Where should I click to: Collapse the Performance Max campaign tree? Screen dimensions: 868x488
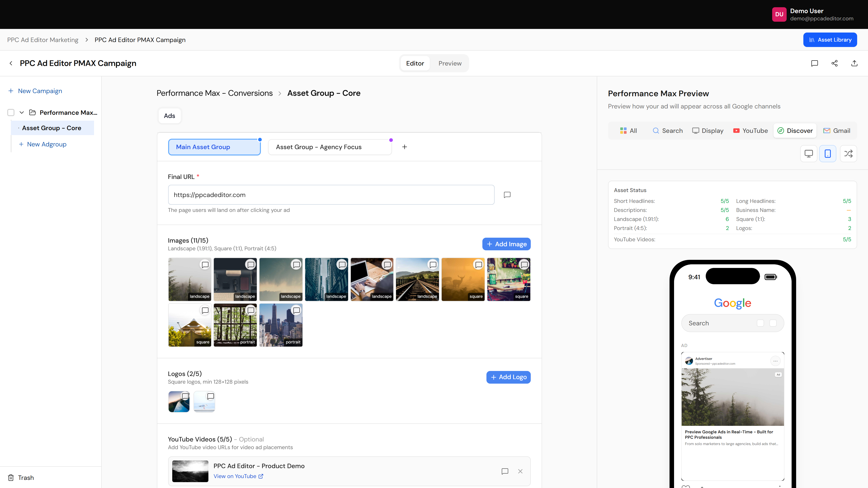click(21, 113)
